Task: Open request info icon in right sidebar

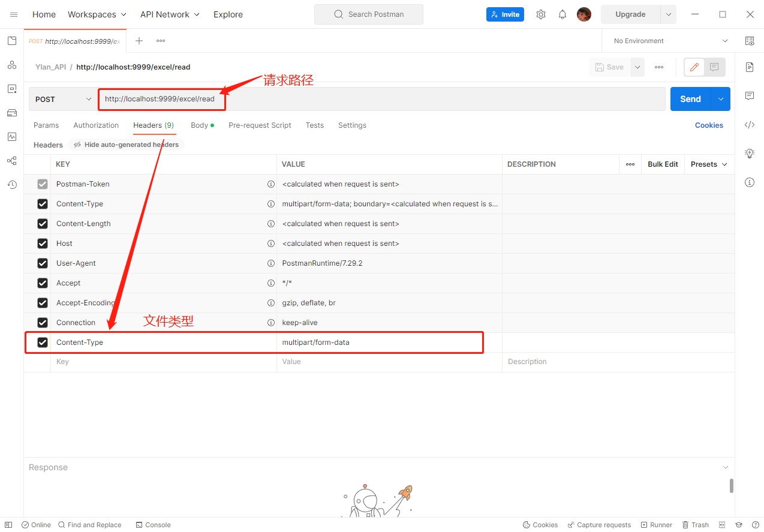Action: 750,182
